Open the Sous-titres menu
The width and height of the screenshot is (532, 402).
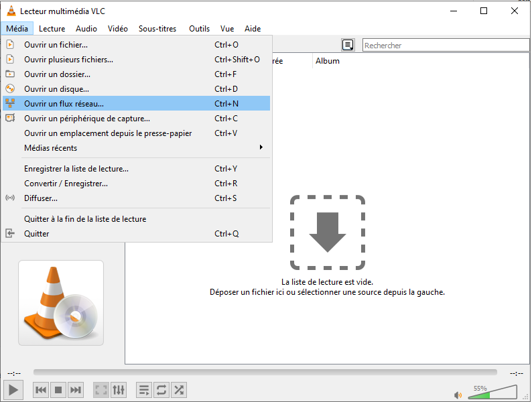tap(157, 29)
